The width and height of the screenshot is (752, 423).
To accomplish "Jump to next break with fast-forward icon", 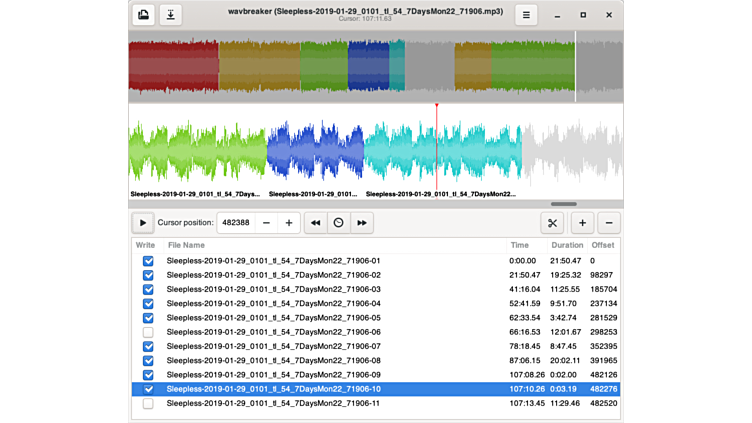I will point(362,223).
